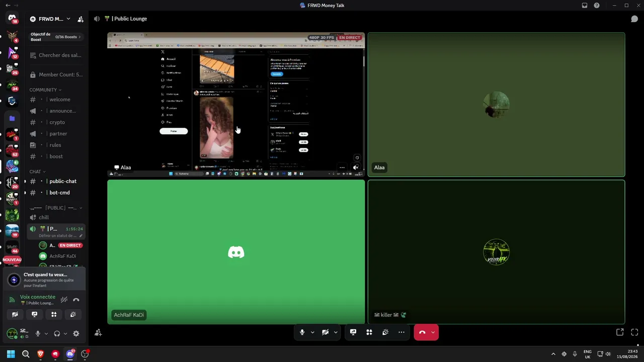This screenshot has height=362, width=644.
Task: Open user settings gear icon
Action: click(x=76, y=333)
